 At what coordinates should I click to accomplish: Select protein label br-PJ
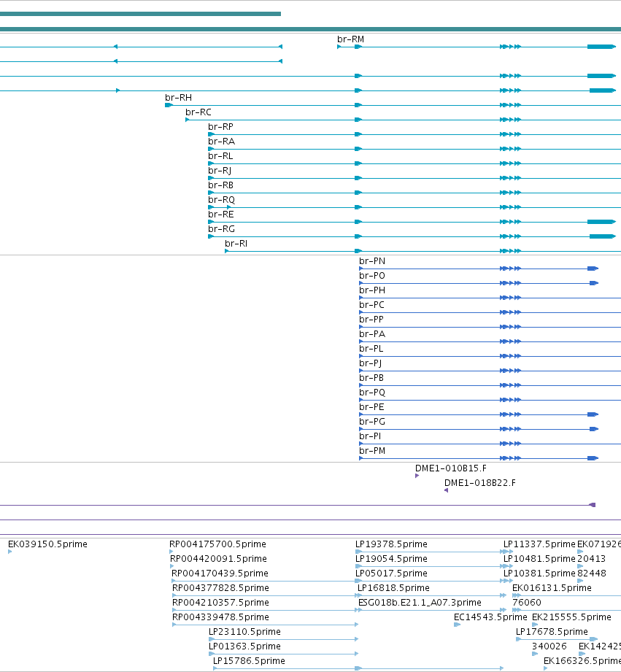(x=370, y=363)
